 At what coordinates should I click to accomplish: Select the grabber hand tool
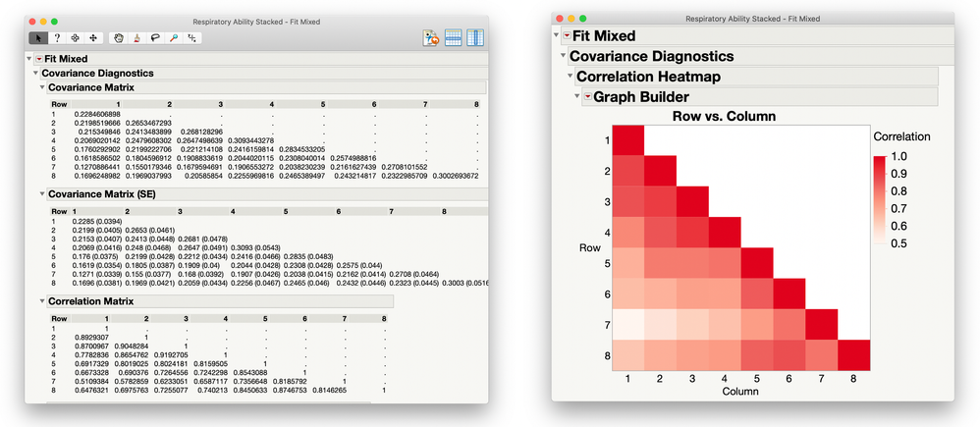click(x=119, y=38)
